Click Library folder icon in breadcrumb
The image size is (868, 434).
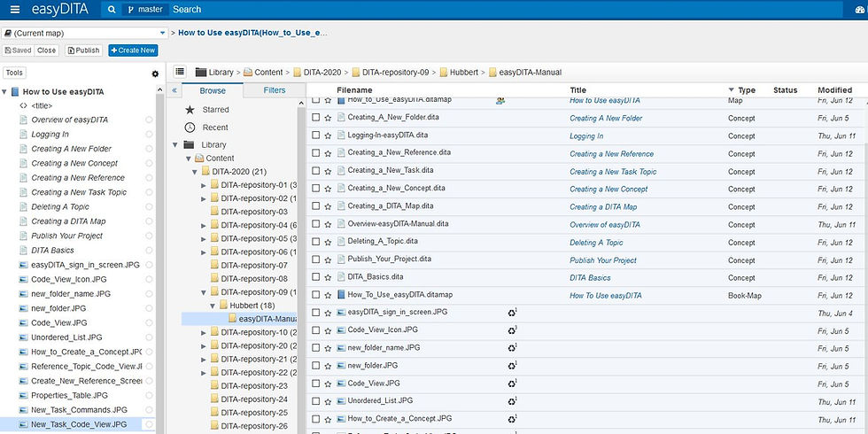[x=201, y=72]
